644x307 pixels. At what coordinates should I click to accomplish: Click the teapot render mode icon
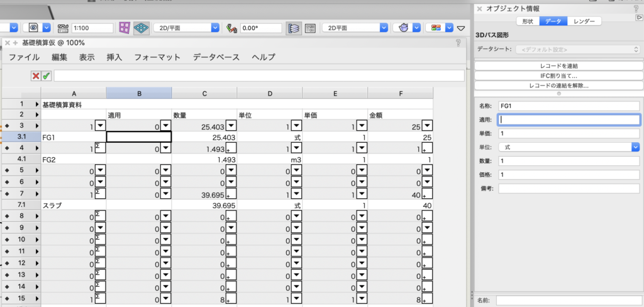pyautogui.click(x=402, y=28)
